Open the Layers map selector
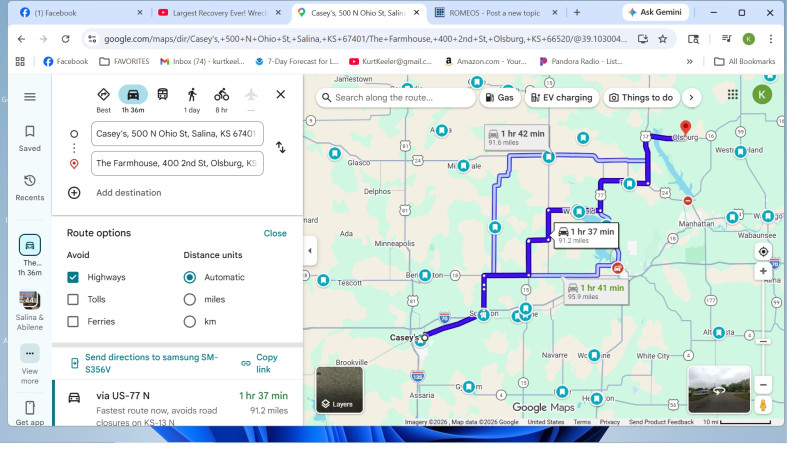Screen dimensions: 800x457 click(x=339, y=390)
